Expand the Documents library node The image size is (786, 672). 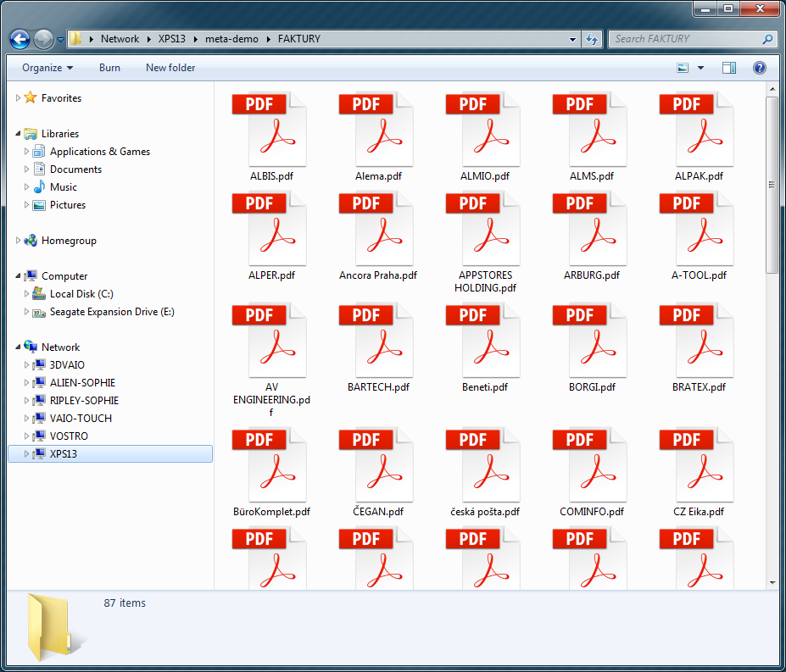pos(26,169)
